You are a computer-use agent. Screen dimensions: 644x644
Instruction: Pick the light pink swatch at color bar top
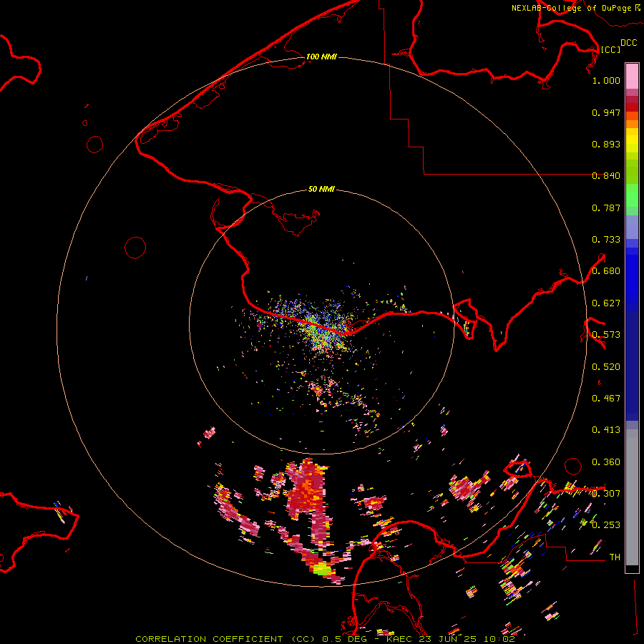click(x=632, y=76)
